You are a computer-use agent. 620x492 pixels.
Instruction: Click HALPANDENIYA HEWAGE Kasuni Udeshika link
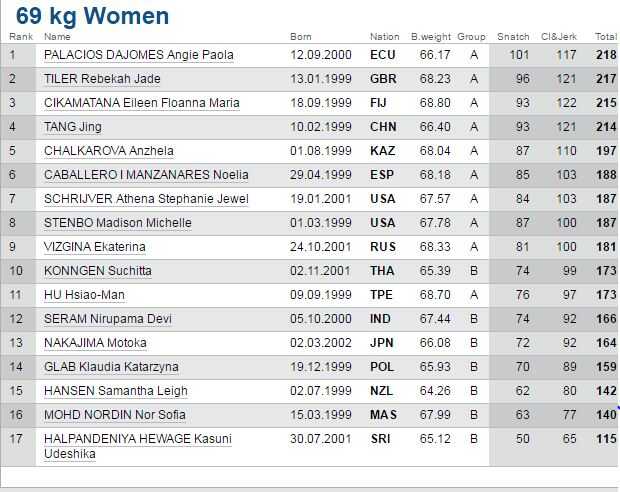point(138,446)
